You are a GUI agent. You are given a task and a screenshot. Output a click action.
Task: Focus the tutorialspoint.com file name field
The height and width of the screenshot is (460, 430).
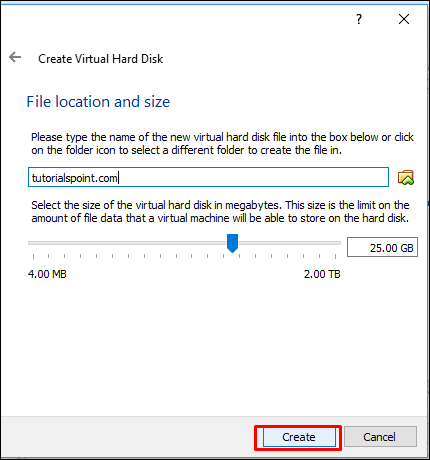click(x=208, y=177)
